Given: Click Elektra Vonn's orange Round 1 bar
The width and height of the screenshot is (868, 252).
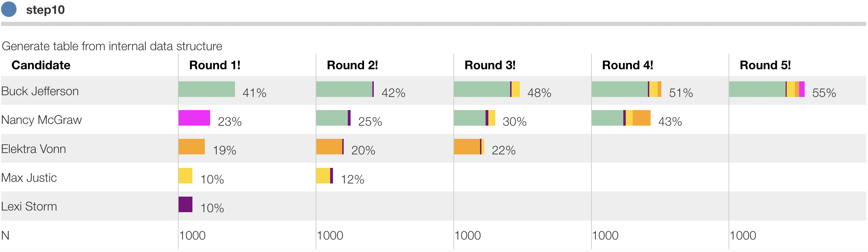Looking at the screenshot, I should [192, 147].
